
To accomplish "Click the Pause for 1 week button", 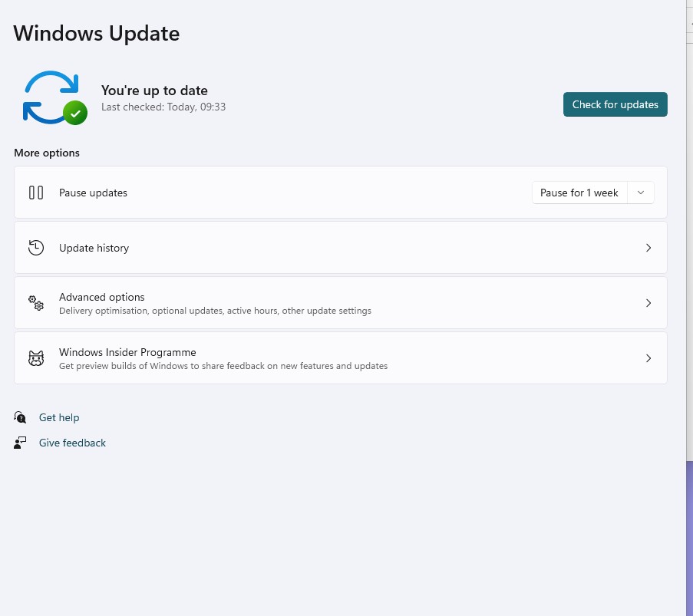I will point(579,193).
